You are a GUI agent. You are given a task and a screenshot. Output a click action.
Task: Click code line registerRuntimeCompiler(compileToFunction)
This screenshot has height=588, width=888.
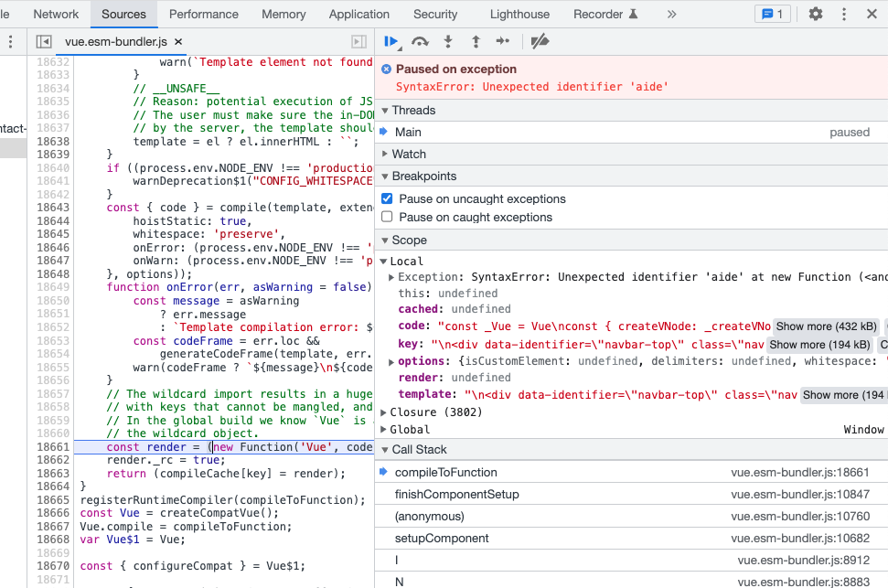point(222,500)
